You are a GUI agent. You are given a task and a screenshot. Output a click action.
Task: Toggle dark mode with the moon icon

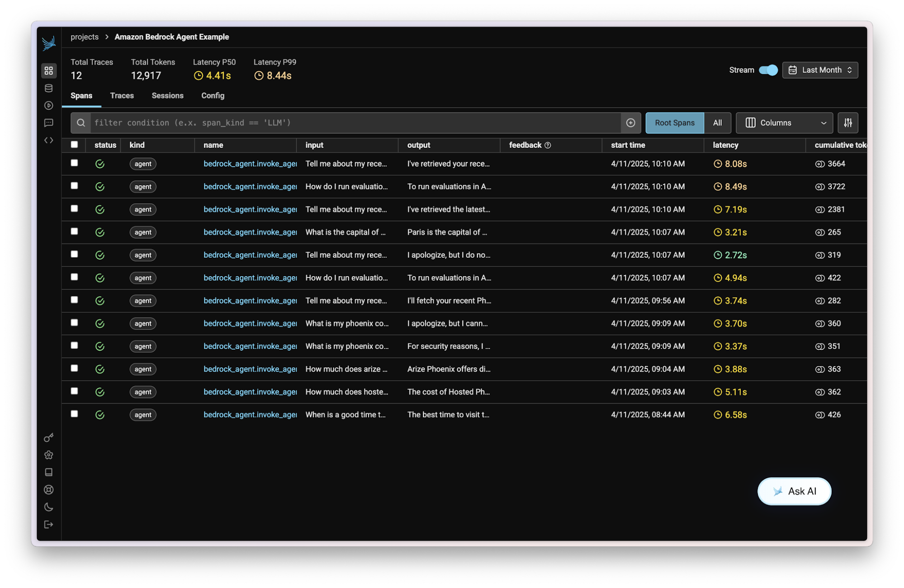click(49, 507)
